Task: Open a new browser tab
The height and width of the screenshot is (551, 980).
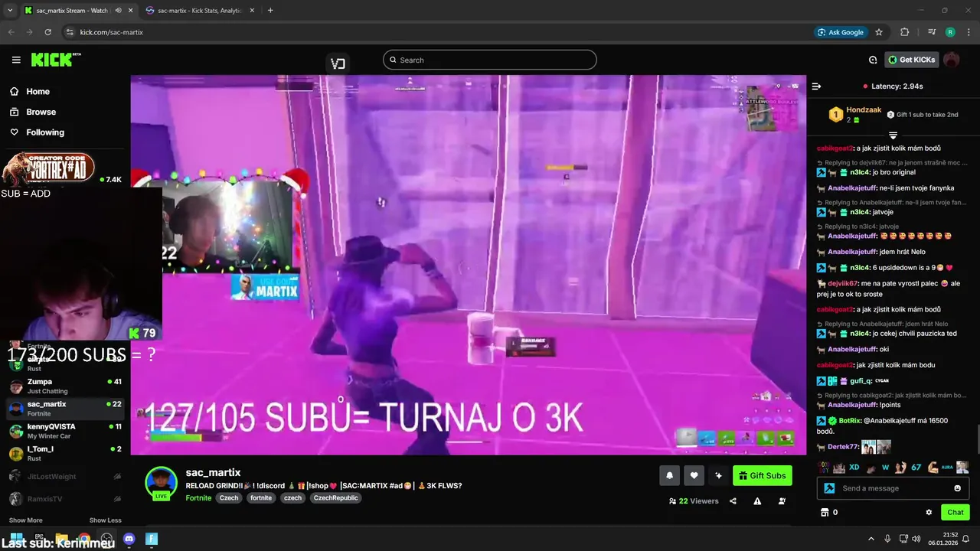Action: click(x=270, y=10)
